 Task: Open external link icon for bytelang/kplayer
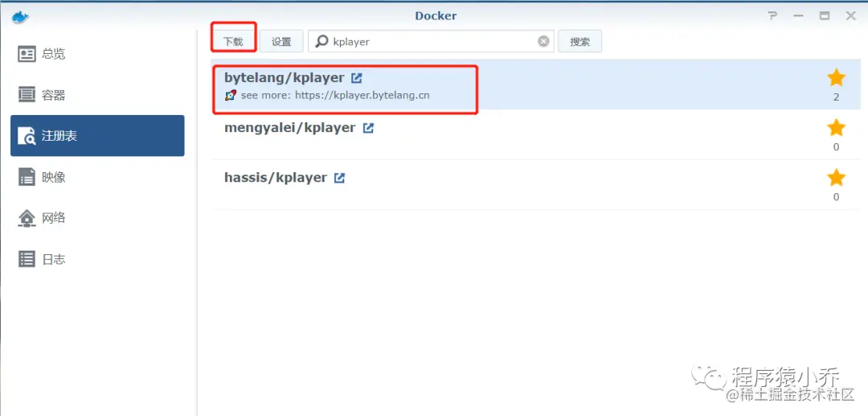click(x=357, y=78)
